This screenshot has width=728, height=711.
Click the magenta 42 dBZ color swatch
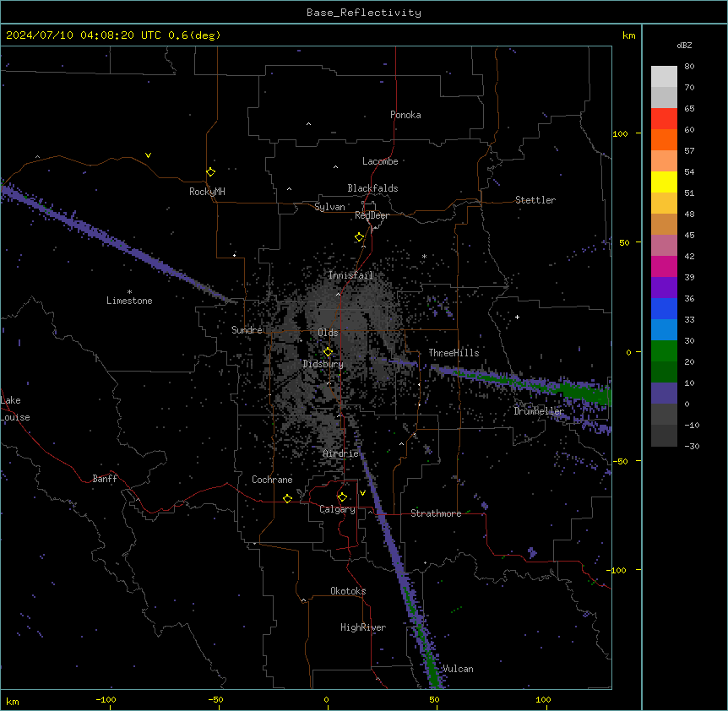click(x=664, y=266)
